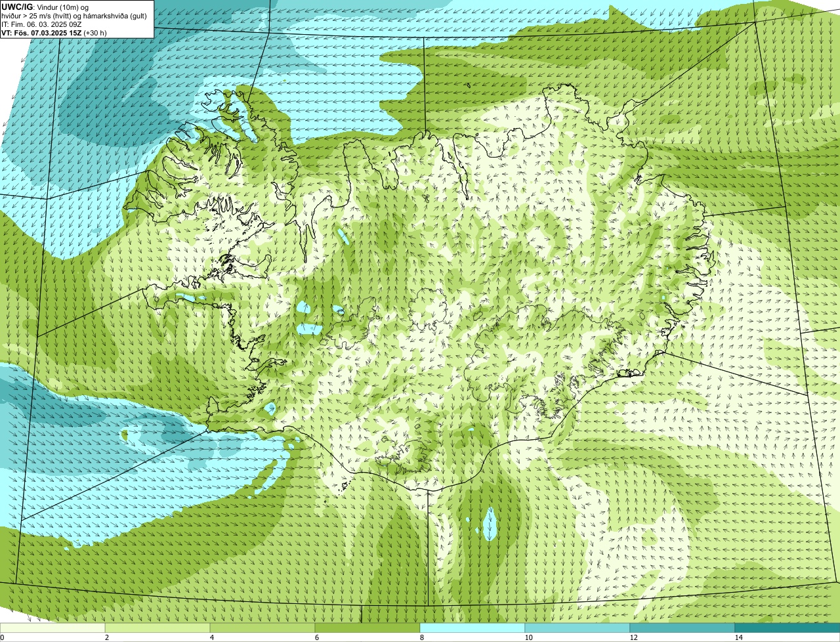Click the 4–6 m/s green legend color
Screen dimensions: 840x642
pos(262,628)
